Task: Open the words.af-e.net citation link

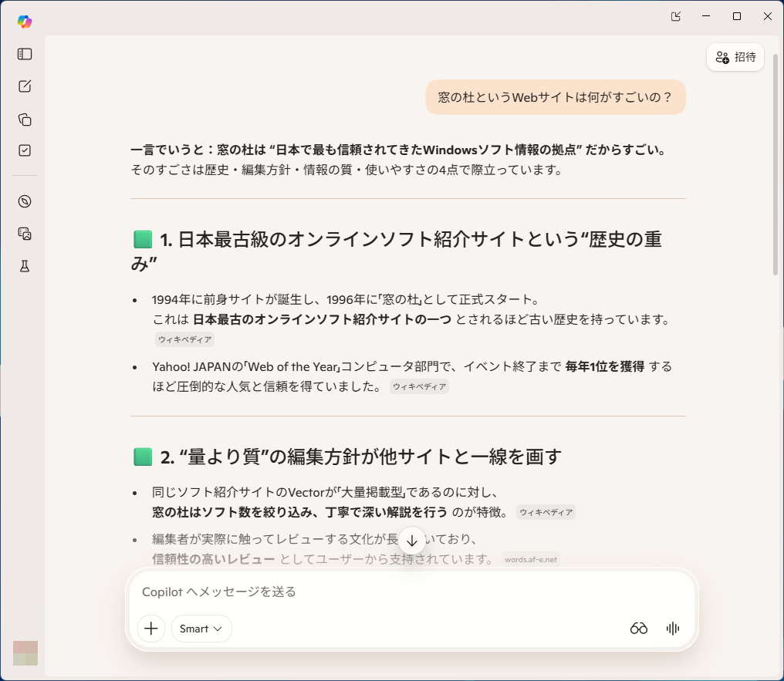Action: pyautogui.click(x=531, y=558)
